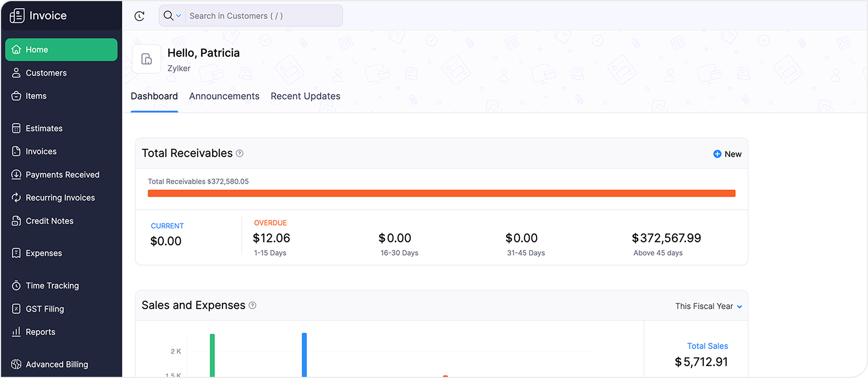Click the Sales and Expenses heading title
Image resolution: width=868 pixels, height=378 pixels.
tap(194, 305)
